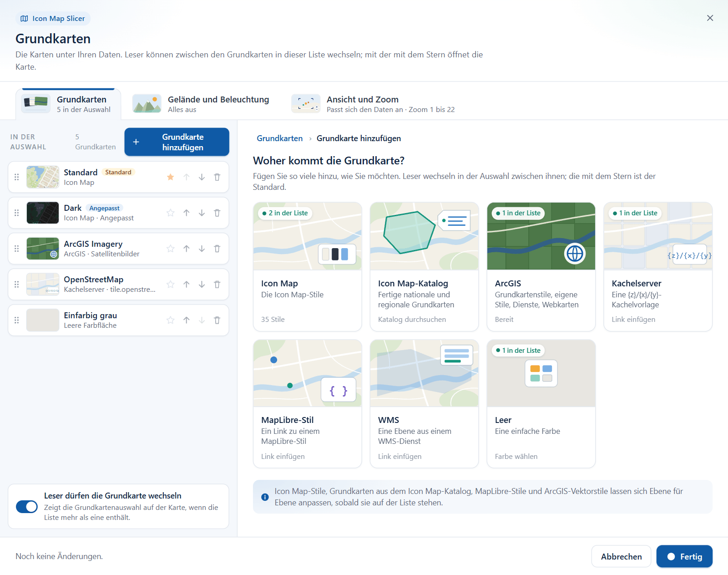Select OpenStreetMap basemap thumbnail
The width and height of the screenshot is (728, 575).
tap(43, 285)
